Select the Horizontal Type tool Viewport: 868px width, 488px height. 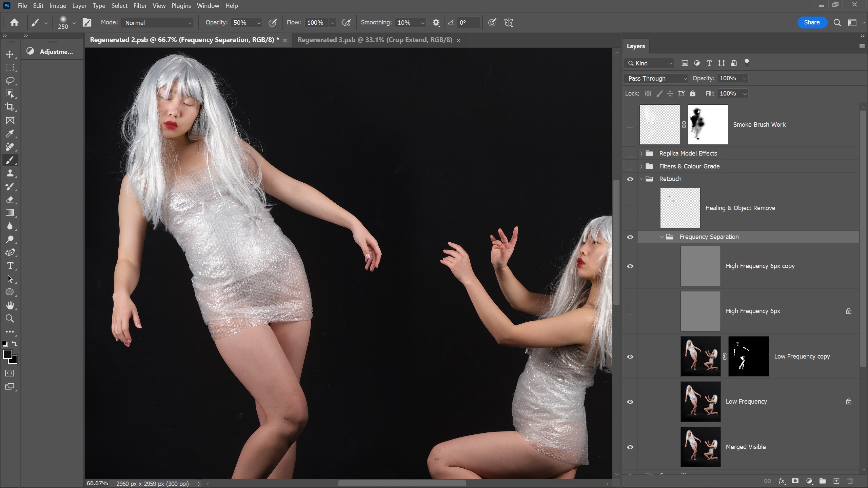pyautogui.click(x=10, y=266)
